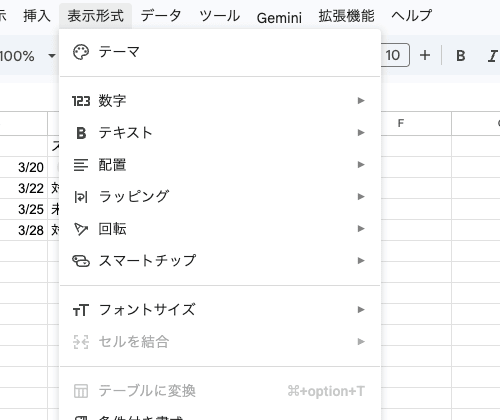Click the bold B text icon in menu
The width and height of the screenshot is (500, 420).
click(81, 133)
